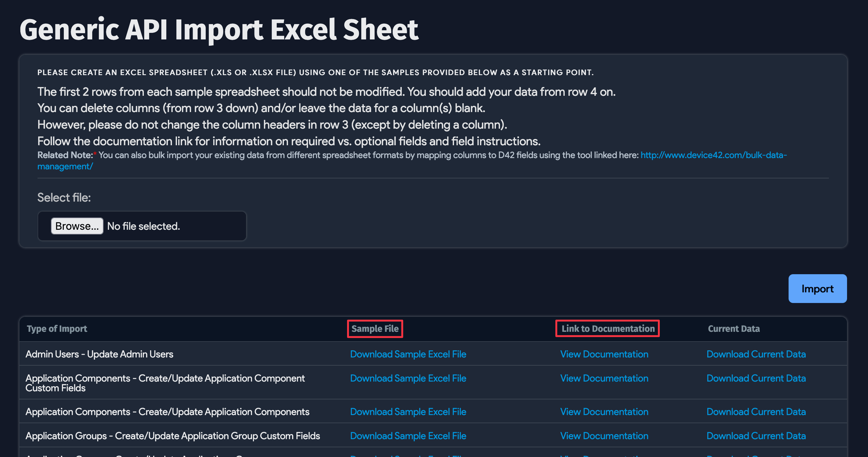The image size is (868, 457).
Task: Click the Type of Import column header
Action: (57, 328)
